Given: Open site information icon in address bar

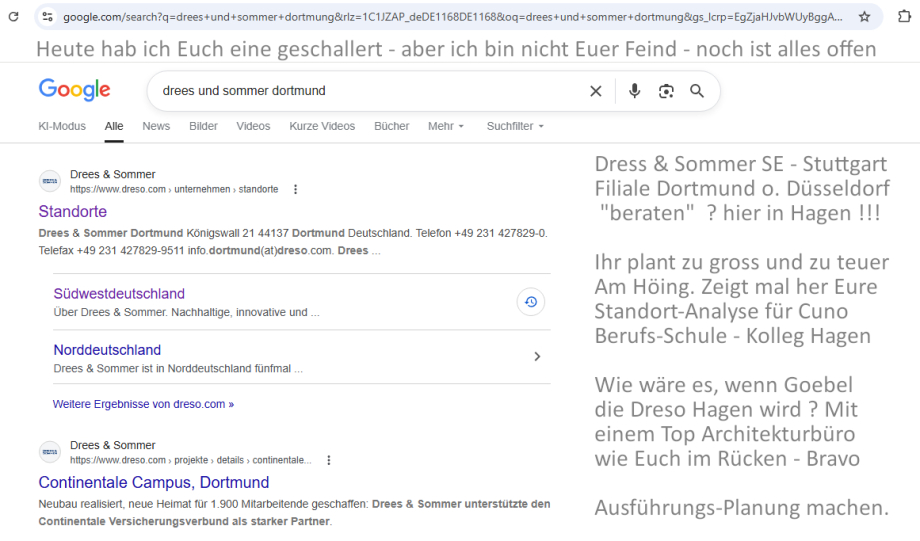Looking at the screenshot, I should (48, 16).
